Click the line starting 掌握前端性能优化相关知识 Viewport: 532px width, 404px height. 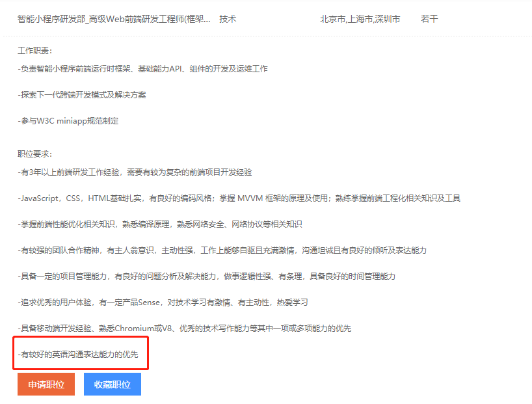[160, 224]
